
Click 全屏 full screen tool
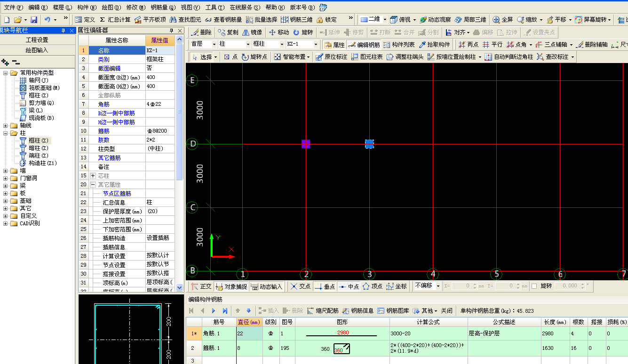click(x=503, y=20)
